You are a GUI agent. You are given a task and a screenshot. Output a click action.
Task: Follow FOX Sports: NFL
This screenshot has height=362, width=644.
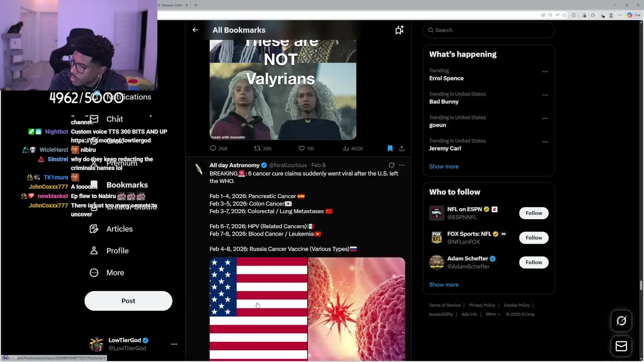[534, 238]
